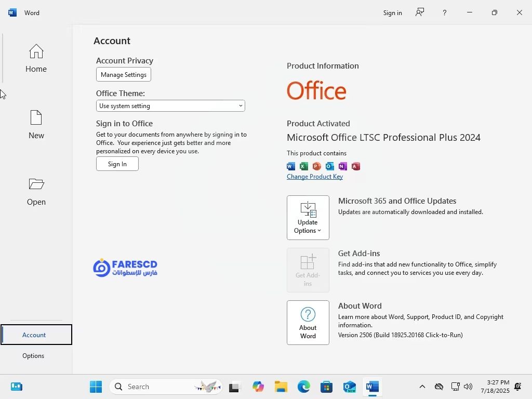Click the taskbar Search box

click(166, 387)
